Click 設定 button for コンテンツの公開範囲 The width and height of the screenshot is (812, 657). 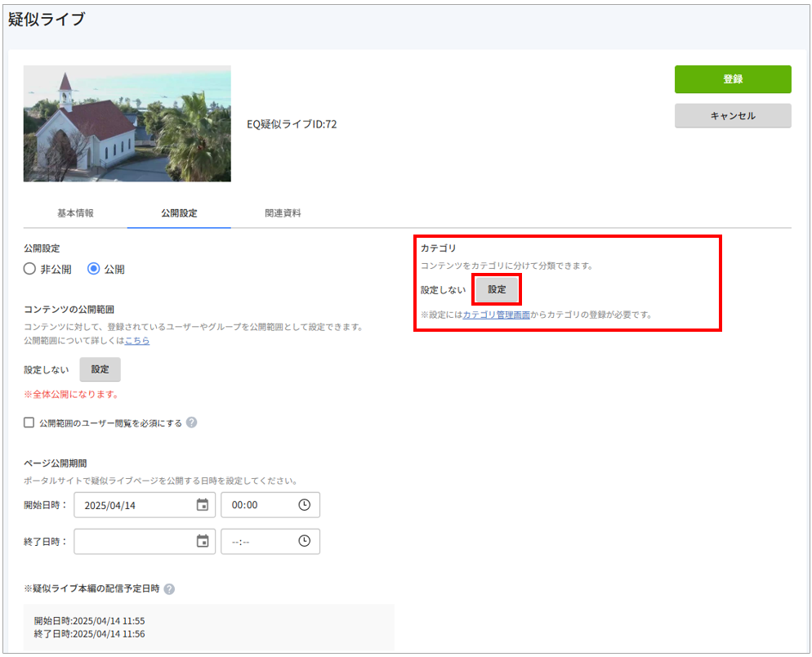(x=100, y=369)
